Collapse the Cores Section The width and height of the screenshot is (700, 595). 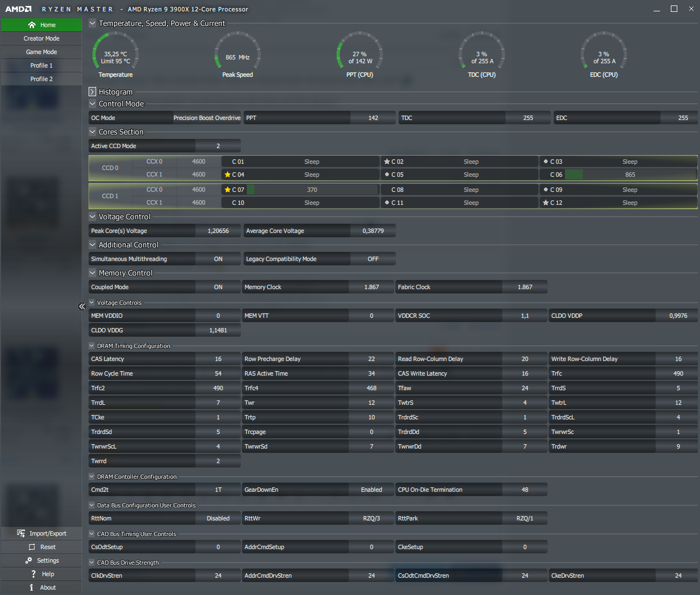(x=92, y=132)
